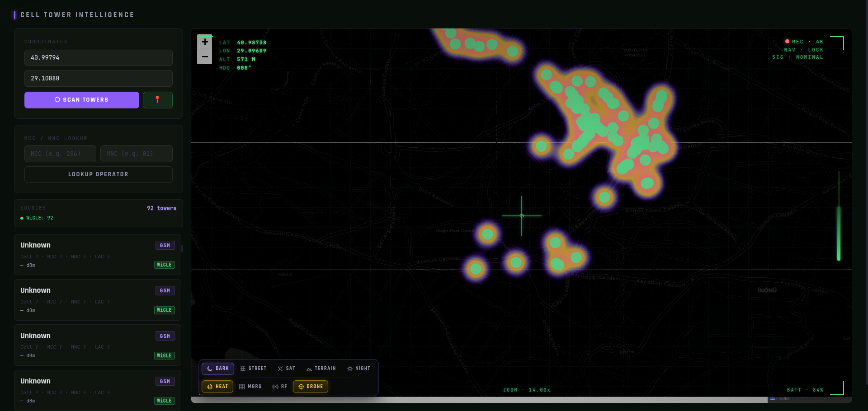
Task: Select the Terrain basemap
Action: click(321, 369)
